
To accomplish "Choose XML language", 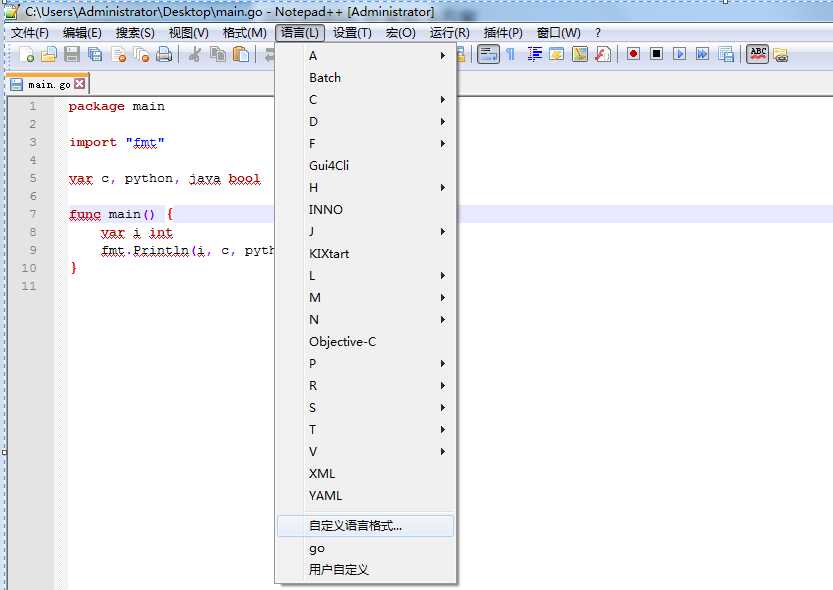I will coord(366,474).
